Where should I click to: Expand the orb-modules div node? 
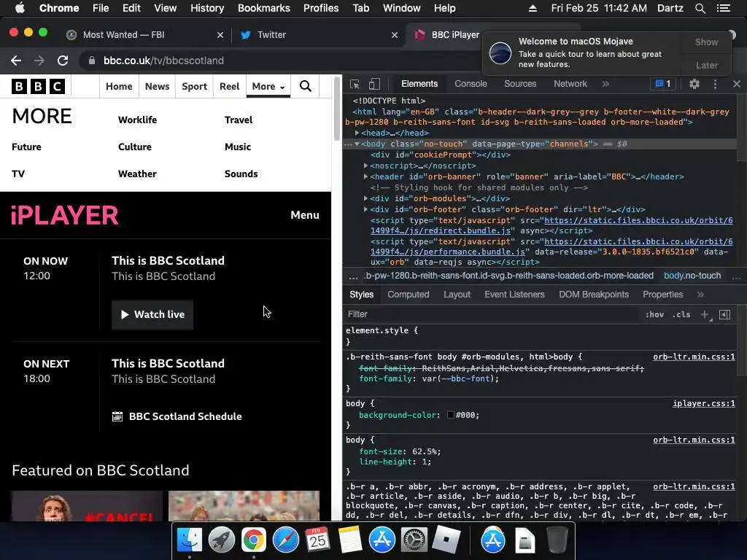click(x=365, y=198)
